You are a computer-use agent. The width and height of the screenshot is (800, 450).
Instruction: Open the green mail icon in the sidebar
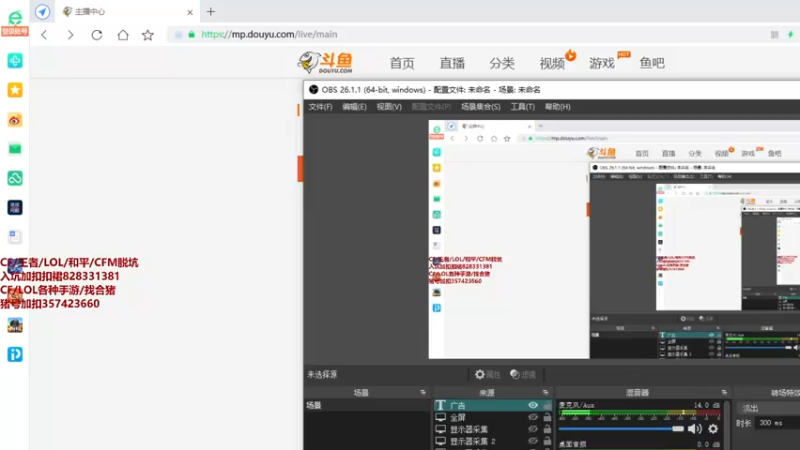pyautogui.click(x=15, y=149)
